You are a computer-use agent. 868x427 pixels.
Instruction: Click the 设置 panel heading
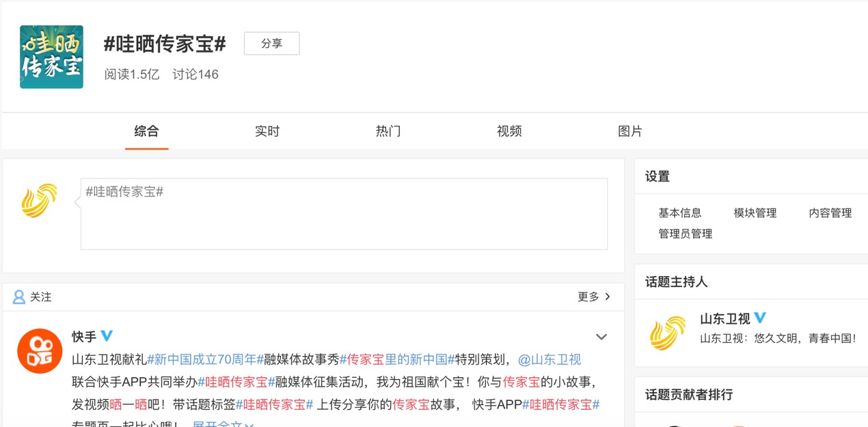coord(657,176)
